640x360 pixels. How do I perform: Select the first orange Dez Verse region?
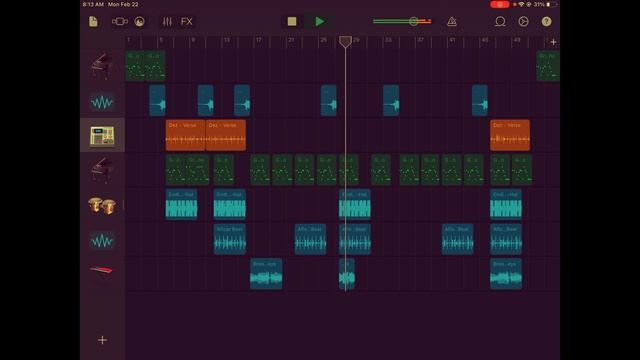coord(185,136)
